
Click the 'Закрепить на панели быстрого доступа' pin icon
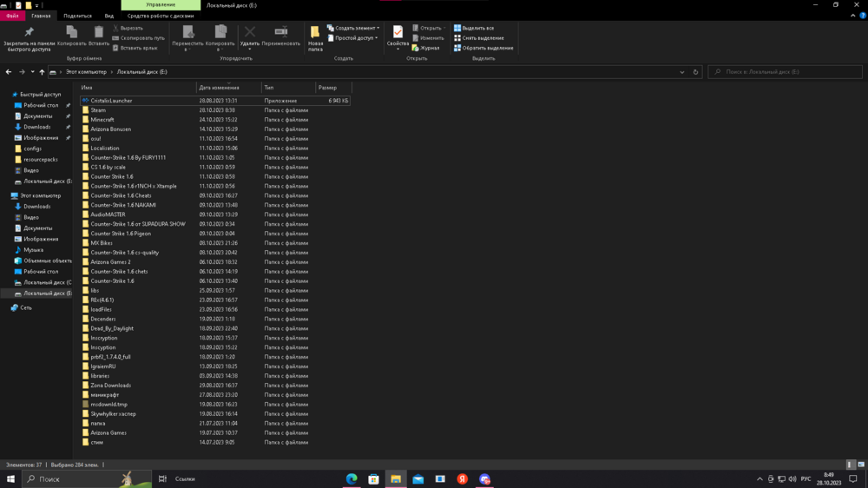tap(29, 33)
